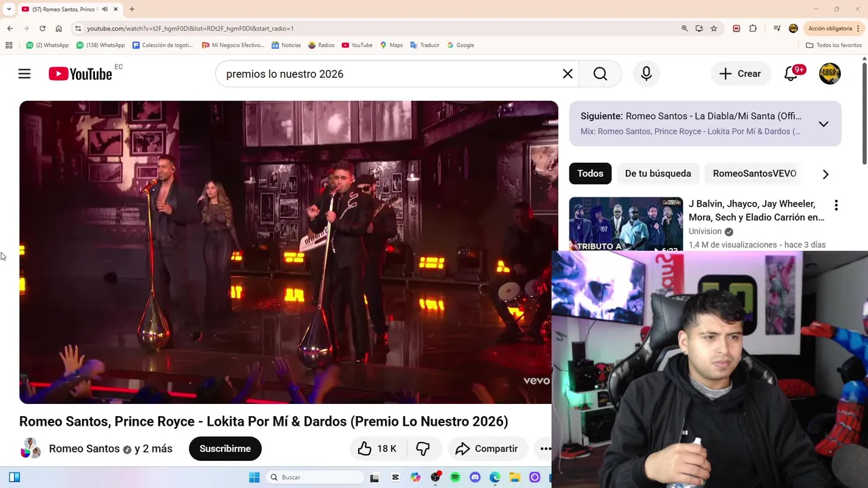Screen dimensions: 868x488
Task: Open a new browser tab
Action: [132, 9]
